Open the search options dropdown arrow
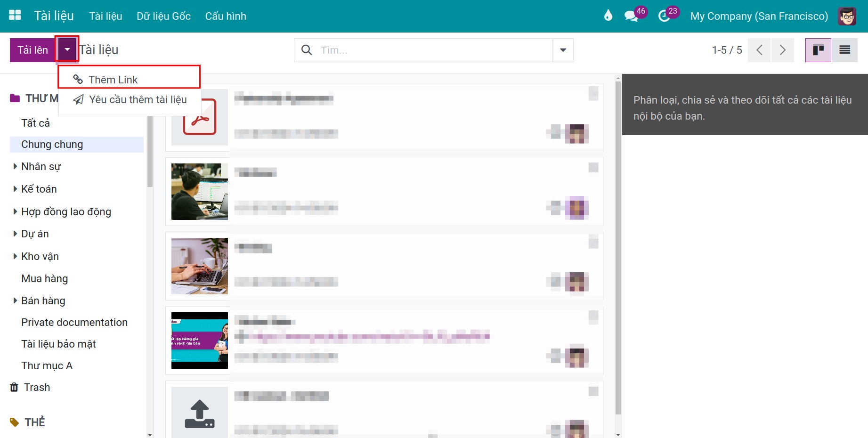Image resolution: width=868 pixels, height=438 pixels. (563, 50)
